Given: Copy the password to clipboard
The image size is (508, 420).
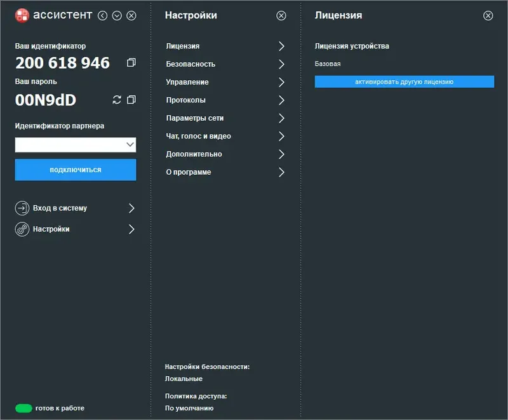Looking at the screenshot, I should coord(131,100).
